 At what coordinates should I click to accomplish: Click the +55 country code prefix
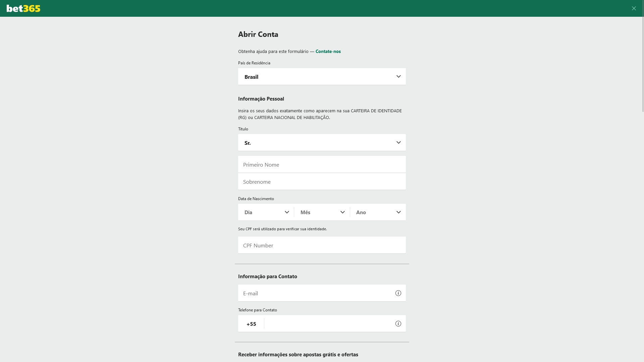coord(251,324)
